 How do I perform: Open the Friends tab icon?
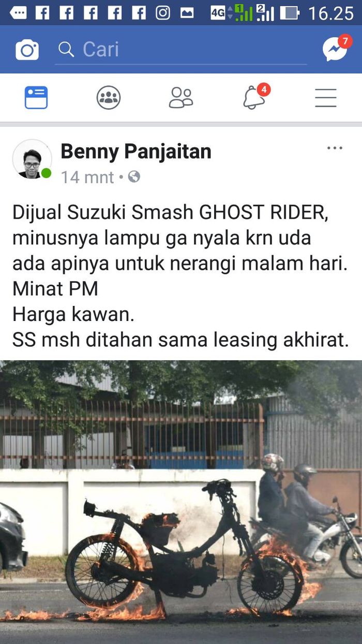click(181, 97)
